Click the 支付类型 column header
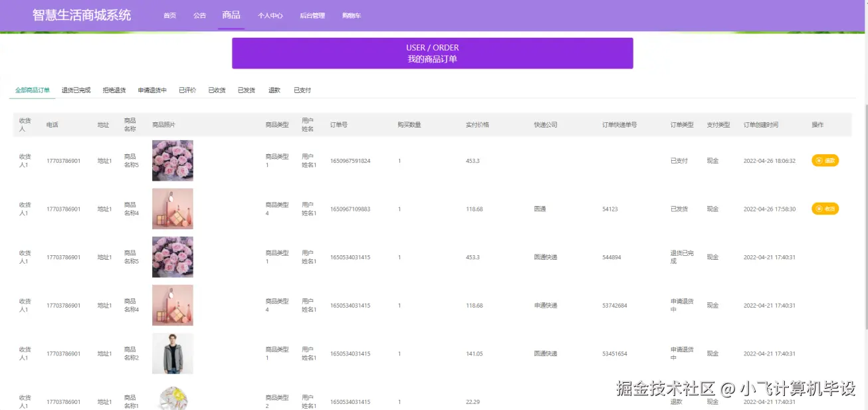Screen dimensions: 868x410 click(x=718, y=125)
